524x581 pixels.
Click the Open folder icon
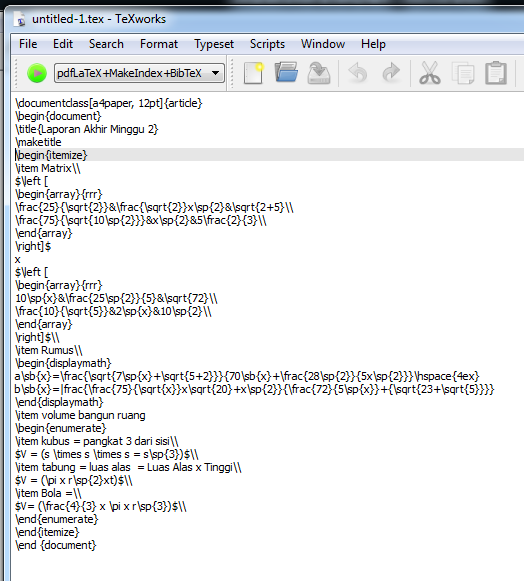click(x=286, y=72)
